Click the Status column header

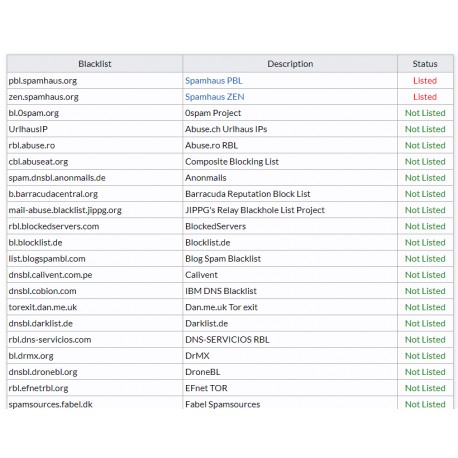tap(425, 64)
